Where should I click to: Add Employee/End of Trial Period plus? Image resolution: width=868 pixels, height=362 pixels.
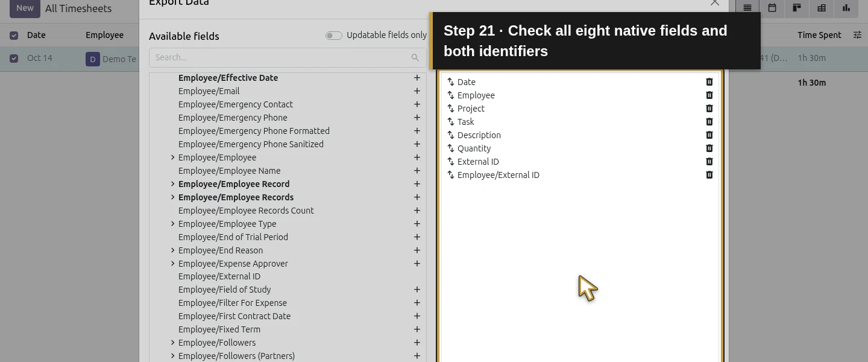click(417, 237)
